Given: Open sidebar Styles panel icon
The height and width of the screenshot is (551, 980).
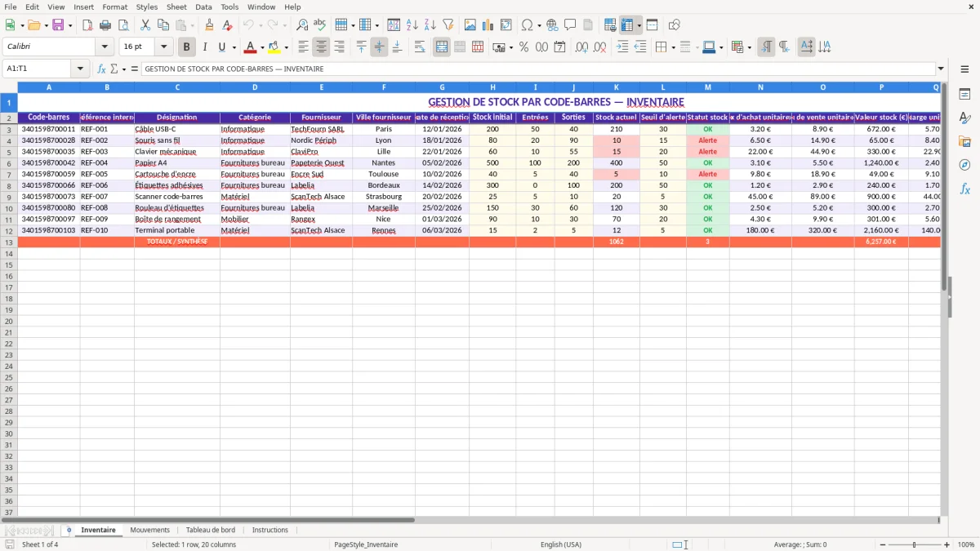Looking at the screenshot, I should (964, 118).
